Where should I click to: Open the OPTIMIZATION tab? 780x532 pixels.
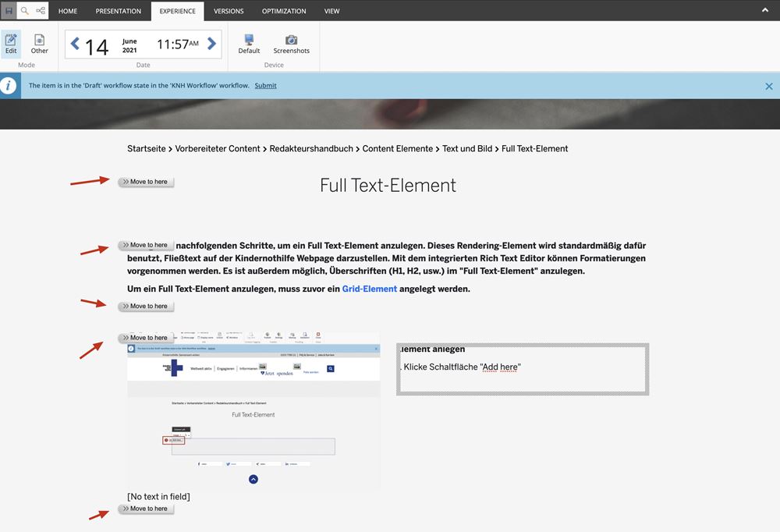[x=284, y=11]
